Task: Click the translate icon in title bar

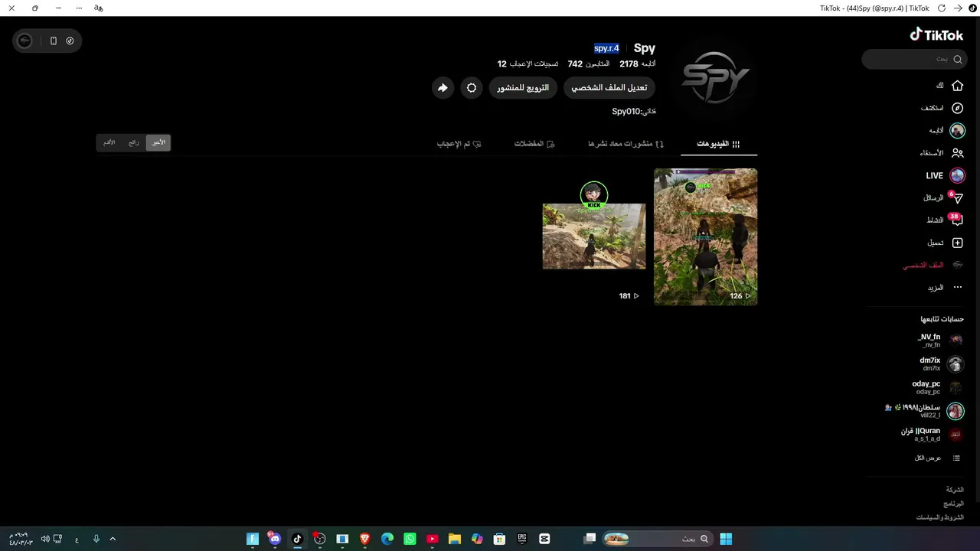Action: tap(98, 8)
